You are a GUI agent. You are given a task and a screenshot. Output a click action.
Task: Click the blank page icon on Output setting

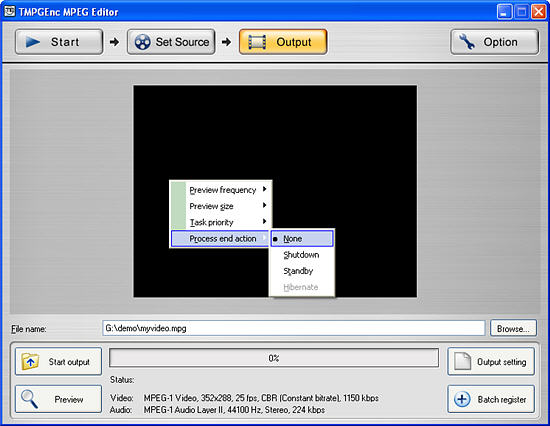(x=462, y=361)
